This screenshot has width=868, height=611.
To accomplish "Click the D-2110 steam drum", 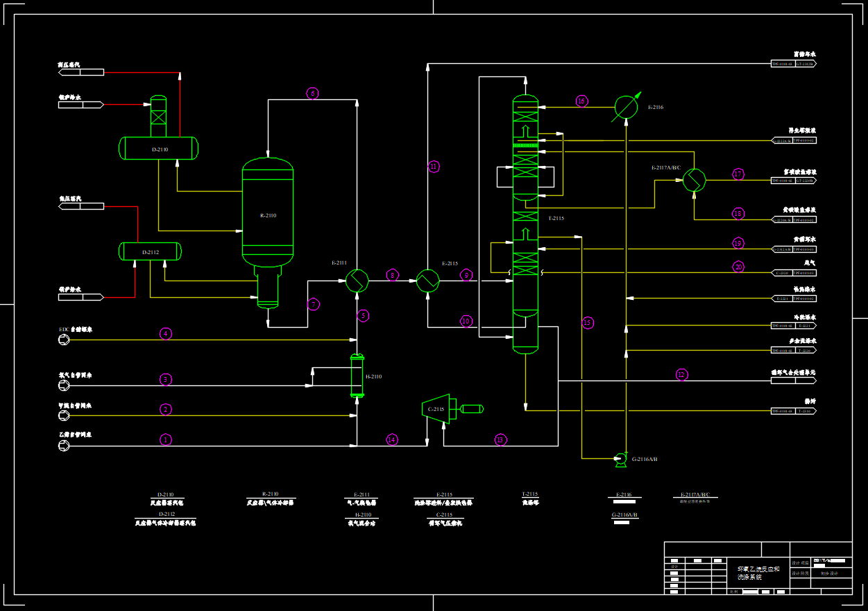I will (159, 149).
